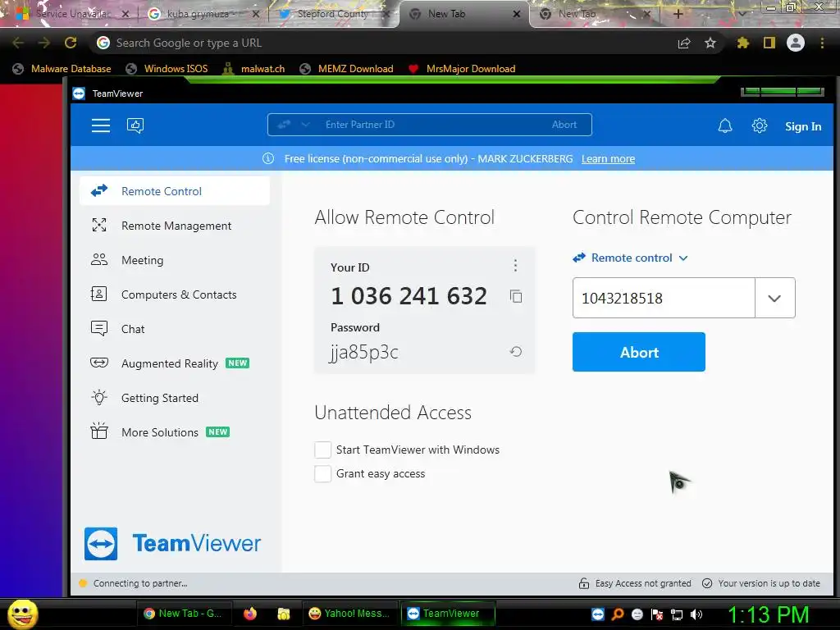Click the smiley Start button
Image resolution: width=840 pixels, height=630 pixels.
[x=22, y=614]
